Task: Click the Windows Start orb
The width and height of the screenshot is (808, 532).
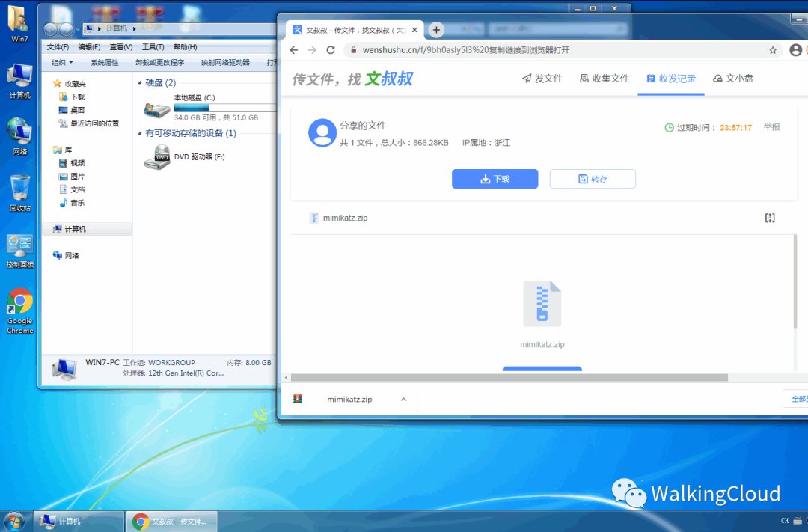Action: click(x=14, y=522)
